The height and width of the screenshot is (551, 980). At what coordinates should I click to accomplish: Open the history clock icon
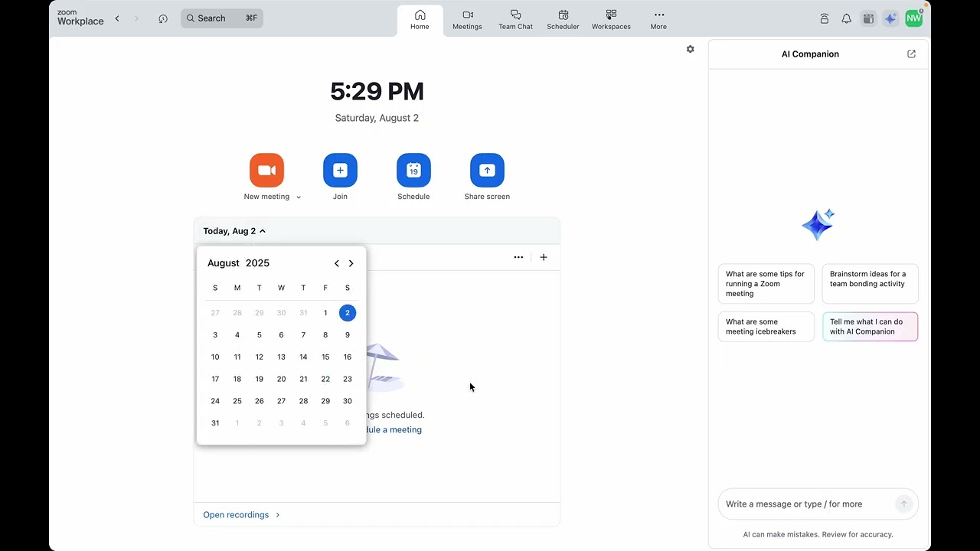(x=163, y=18)
